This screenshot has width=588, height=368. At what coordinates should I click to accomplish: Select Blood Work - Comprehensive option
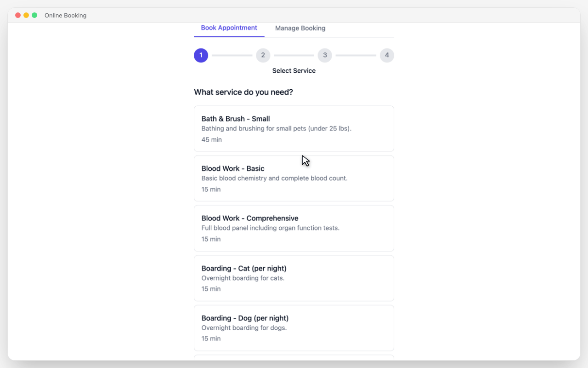294,228
